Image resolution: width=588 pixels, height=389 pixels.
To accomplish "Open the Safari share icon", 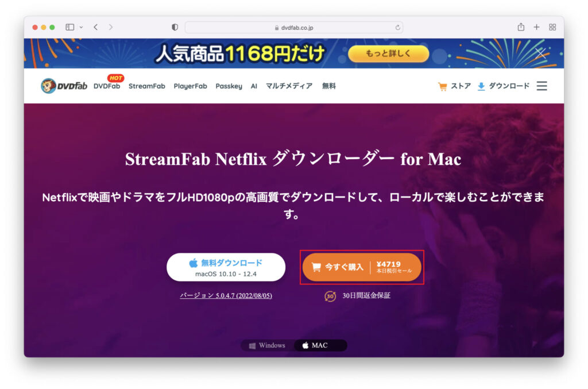I will point(521,26).
